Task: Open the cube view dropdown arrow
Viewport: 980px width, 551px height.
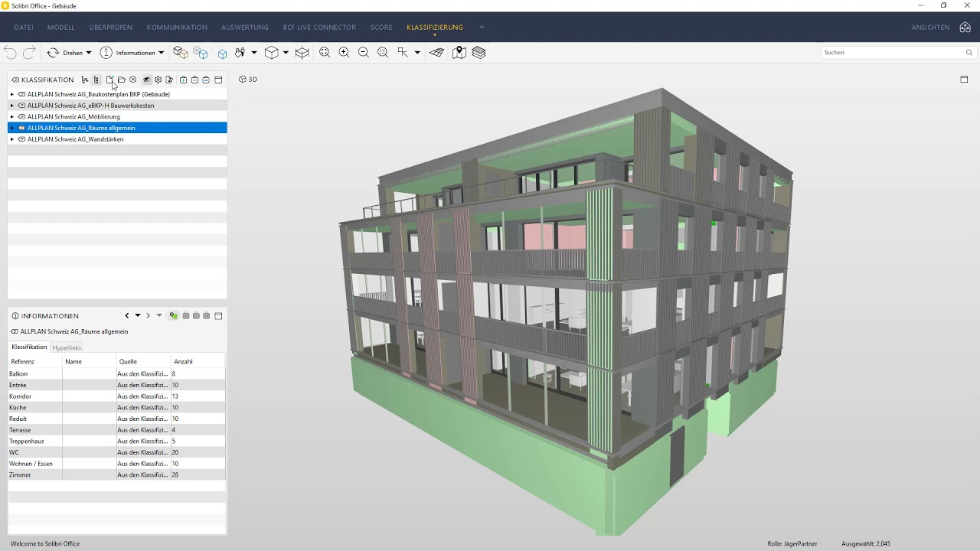Action: click(286, 53)
